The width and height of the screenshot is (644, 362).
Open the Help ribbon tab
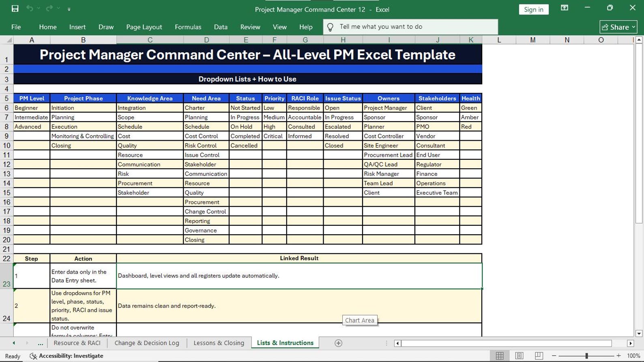pyautogui.click(x=306, y=27)
